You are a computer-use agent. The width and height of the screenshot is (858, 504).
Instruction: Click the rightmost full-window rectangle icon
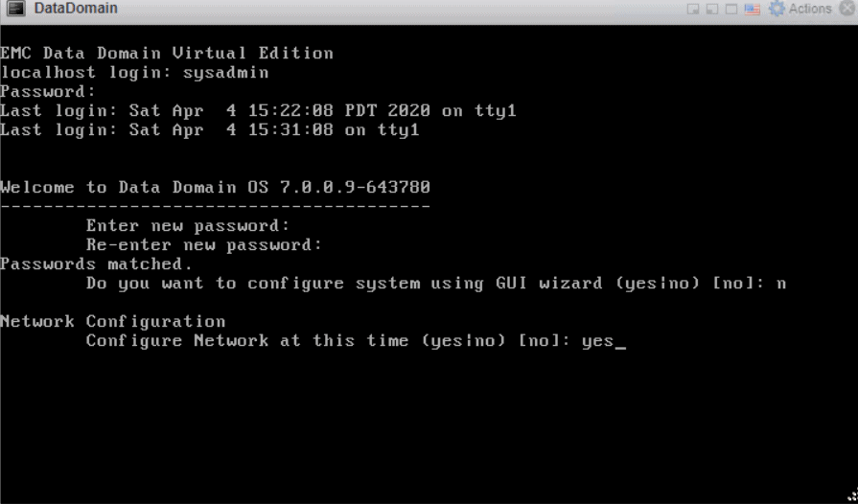point(730,9)
